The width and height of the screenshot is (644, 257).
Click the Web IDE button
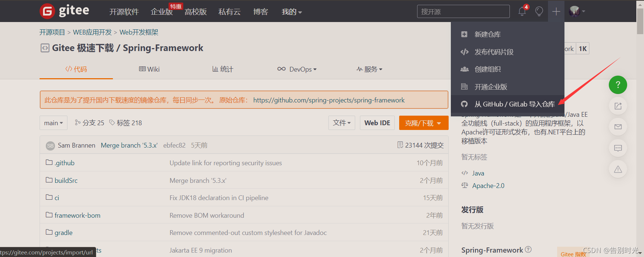click(x=377, y=123)
